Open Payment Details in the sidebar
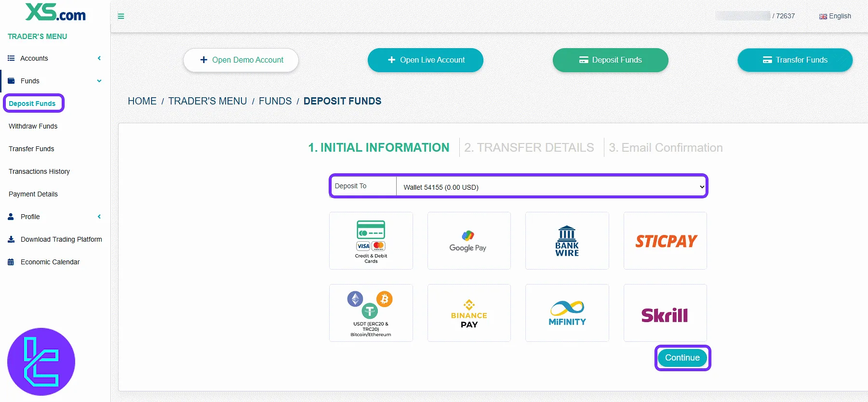This screenshot has width=868, height=402. pos(33,194)
